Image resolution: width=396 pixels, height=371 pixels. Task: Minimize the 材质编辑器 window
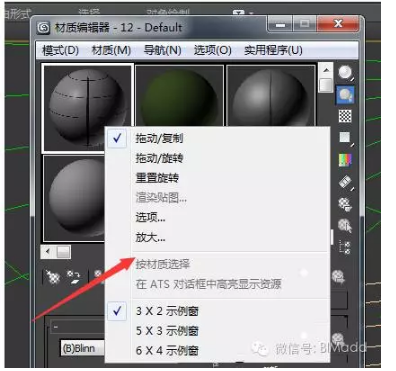point(280,24)
